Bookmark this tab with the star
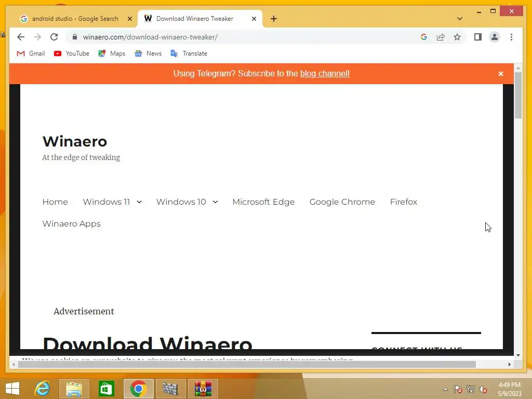This screenshot has height=399, width=532. click(457, 37)
